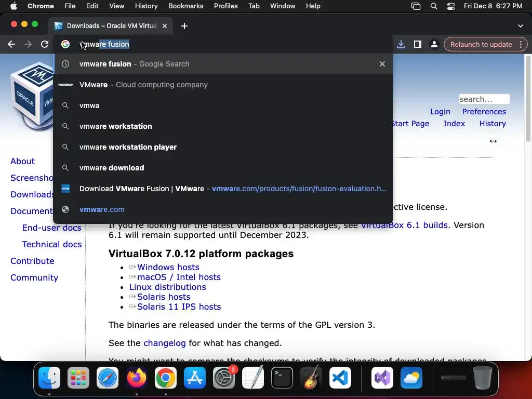This screenshot has height=399, width=532.
Task: Open the Login link
Action: click(x=440, y=112)
